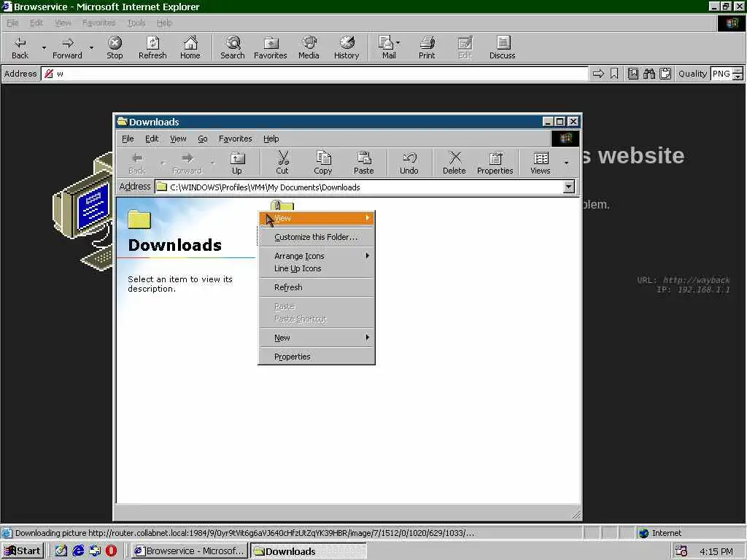The width and height of the screenshot is (747, 560).
Task: Open Forward history dropdown arrow in IE
Action: [91, 47]
